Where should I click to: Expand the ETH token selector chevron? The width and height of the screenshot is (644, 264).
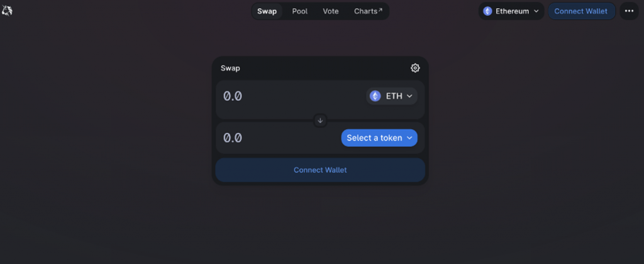coord(409,96)
